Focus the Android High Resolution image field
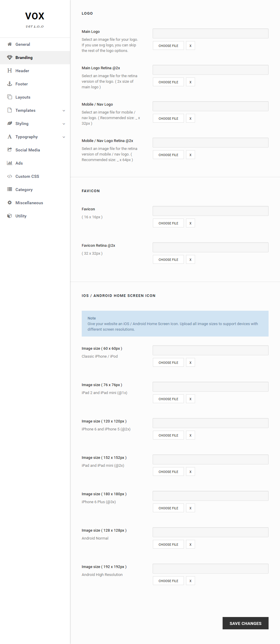Screen dimensions: 280x644 pos(210,569)
